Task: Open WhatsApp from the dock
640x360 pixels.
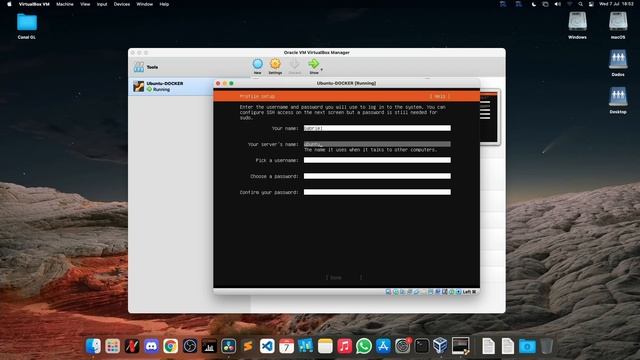Action: click(364, 346)
